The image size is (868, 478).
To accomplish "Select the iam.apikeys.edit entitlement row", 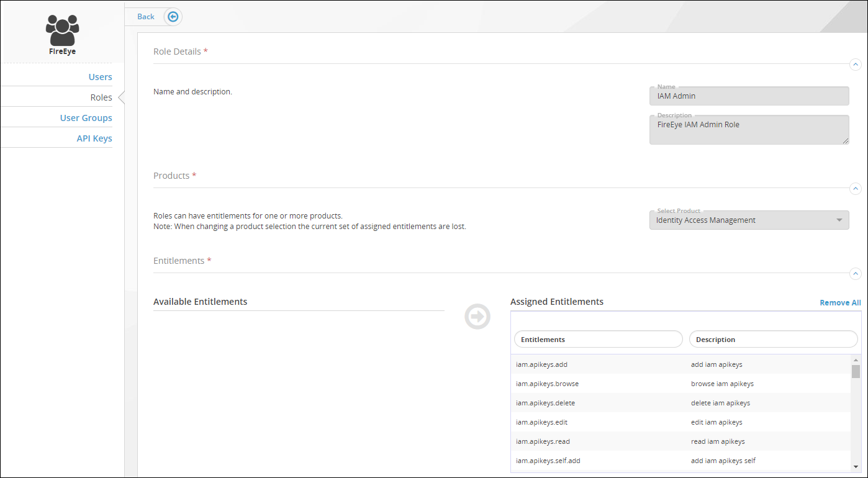I will click(680, 422).
